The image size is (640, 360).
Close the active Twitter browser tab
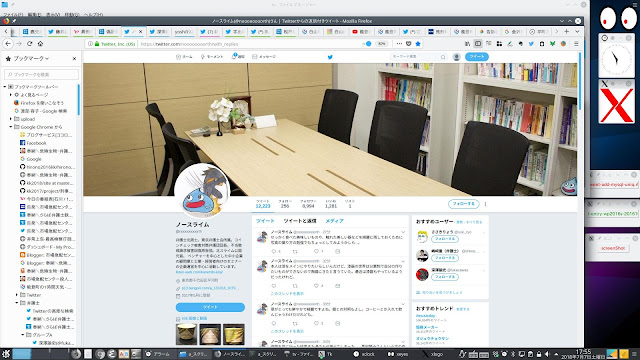tap(141, 31)
